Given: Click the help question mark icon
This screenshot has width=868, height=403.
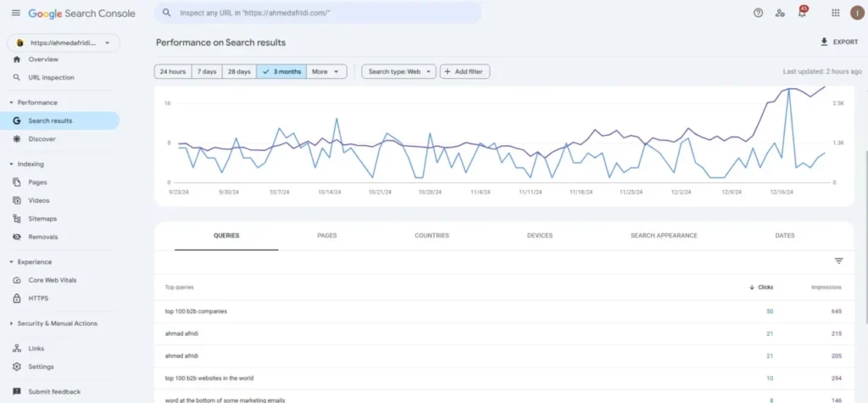Looking at the screenshot, I should tap(758, 13).
